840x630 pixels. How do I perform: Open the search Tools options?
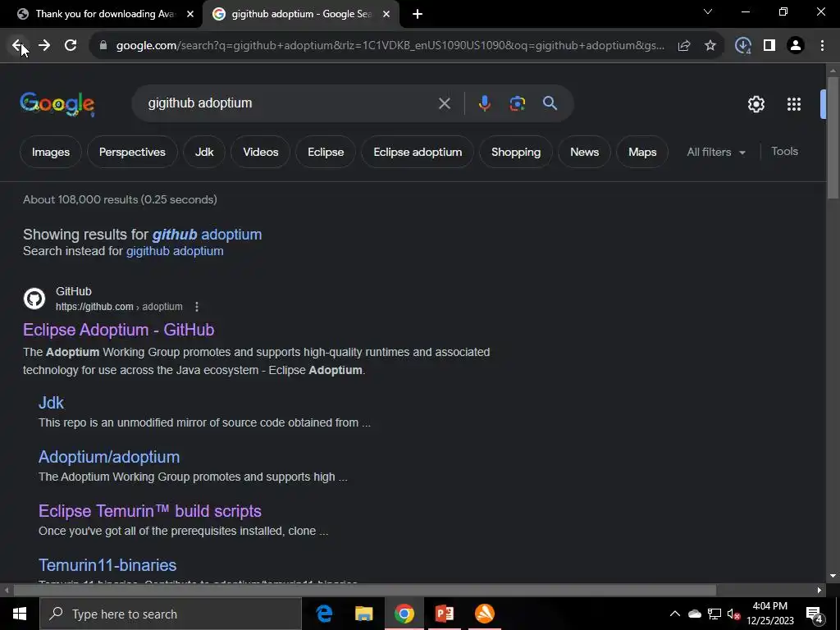pyautogui.click(x=784, y=152)
